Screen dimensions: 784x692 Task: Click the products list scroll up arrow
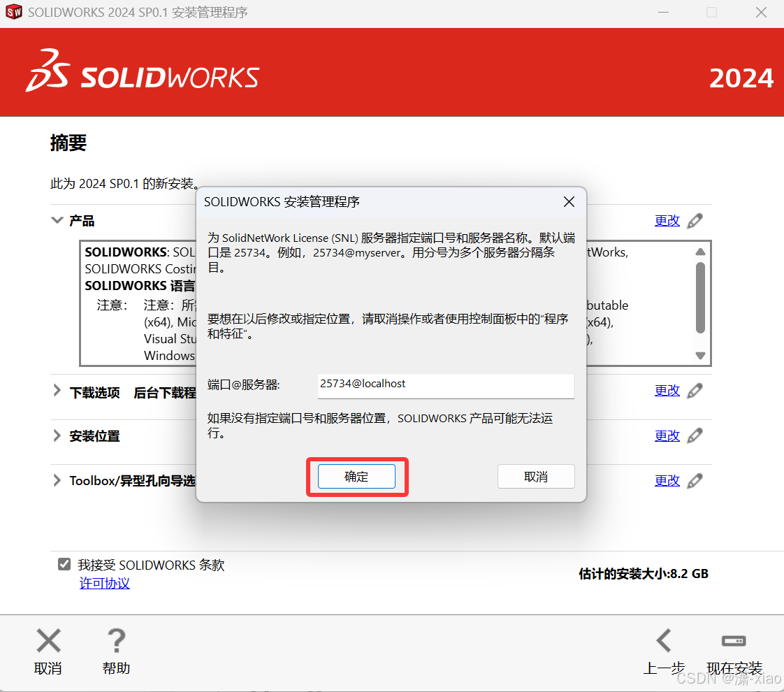[x=701, y=252]
